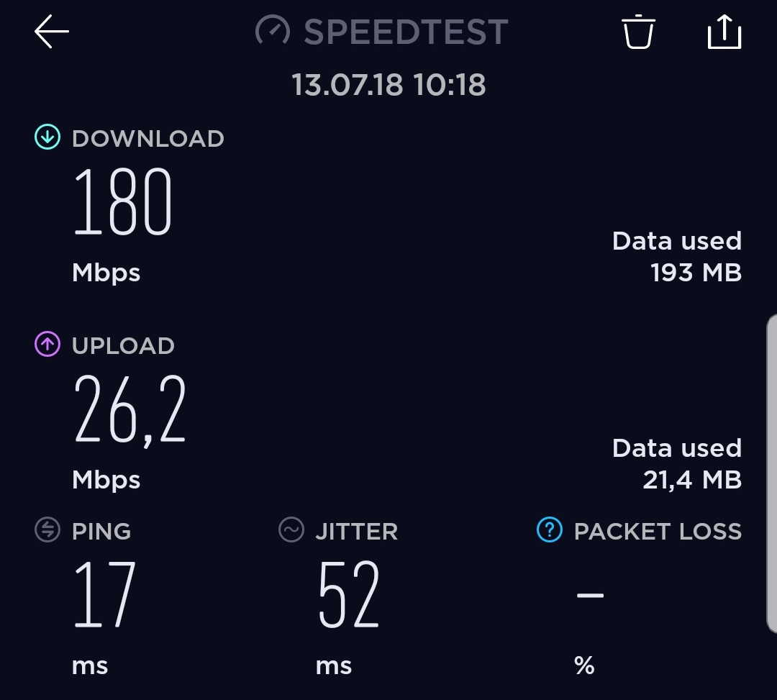
Task: Tap the 21,4 MB data used text
Action: click(x=692, y=480)
